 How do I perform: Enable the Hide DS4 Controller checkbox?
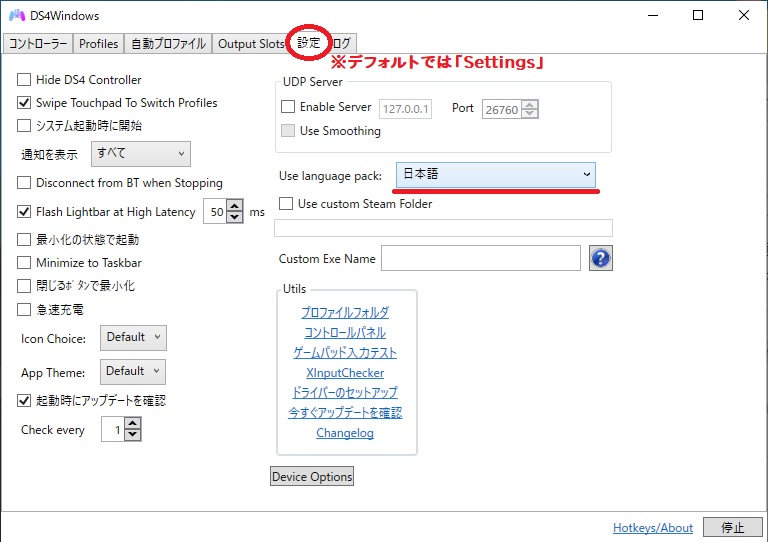(x=25, y=80)
